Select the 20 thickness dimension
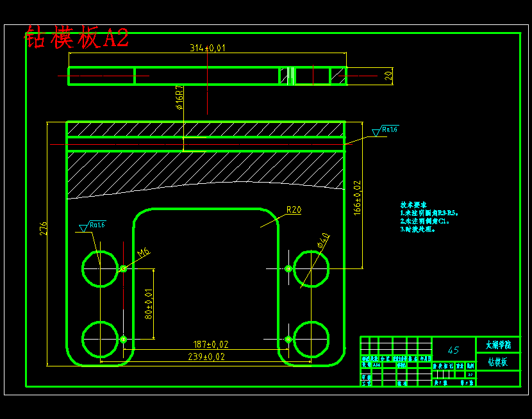Viewport: 532px width, 419px height. pyautogui.click(x=388, y=76)
